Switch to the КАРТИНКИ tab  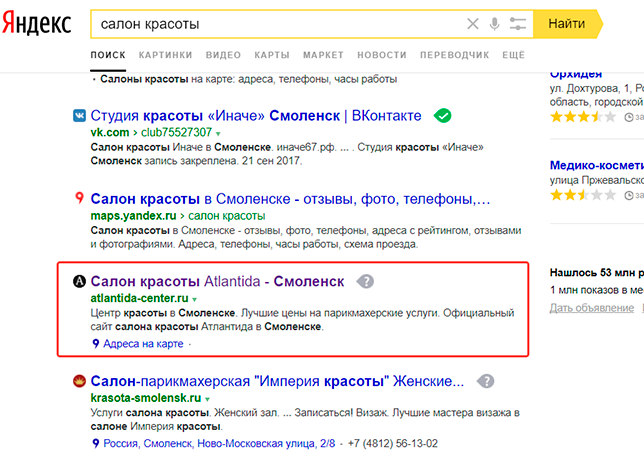[x=165, y=55]
